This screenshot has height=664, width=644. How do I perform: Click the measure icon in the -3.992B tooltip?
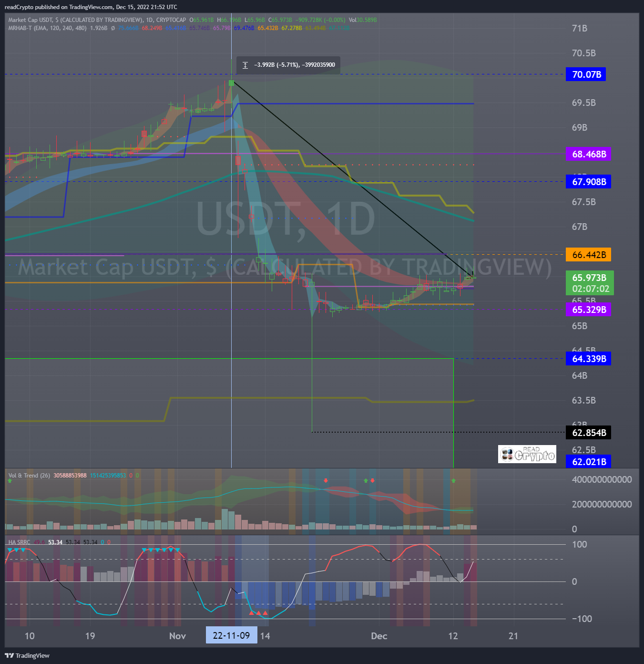pos(245,65)
